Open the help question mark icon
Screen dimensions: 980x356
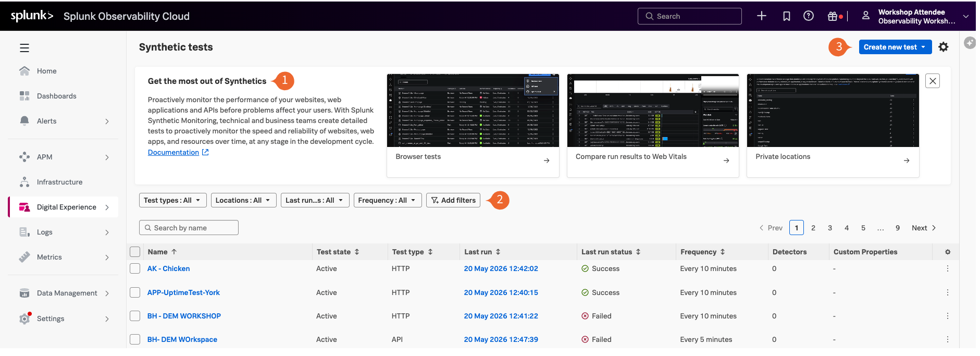[x=809, y=16]
